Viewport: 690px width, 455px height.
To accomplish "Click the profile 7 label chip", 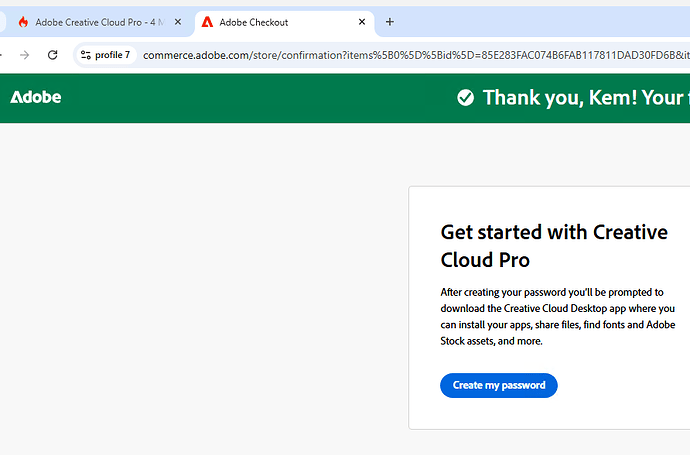I will click(112, 55).
